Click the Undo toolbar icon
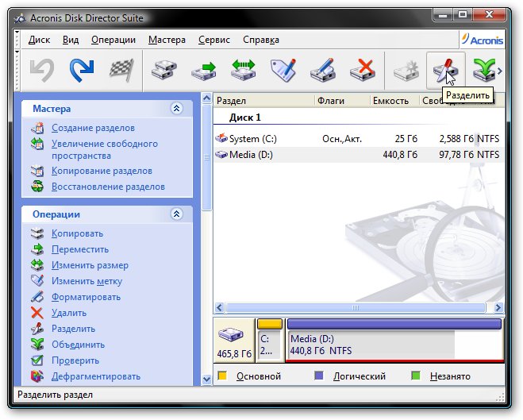The image size is (523, 420). (42, 71)
